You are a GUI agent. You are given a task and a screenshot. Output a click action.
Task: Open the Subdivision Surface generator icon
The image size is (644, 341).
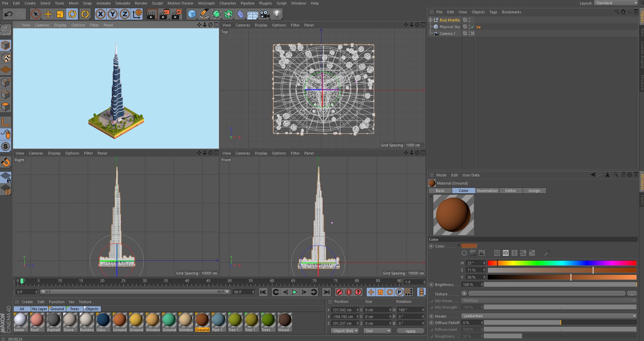(x=216, y=14)
